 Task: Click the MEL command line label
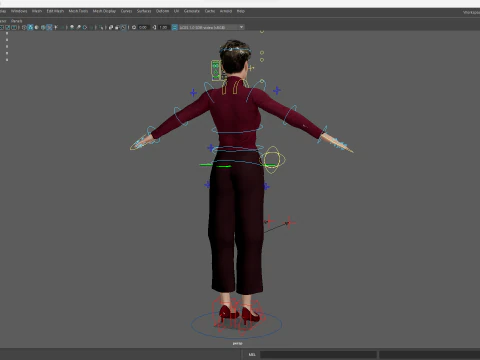252,354
